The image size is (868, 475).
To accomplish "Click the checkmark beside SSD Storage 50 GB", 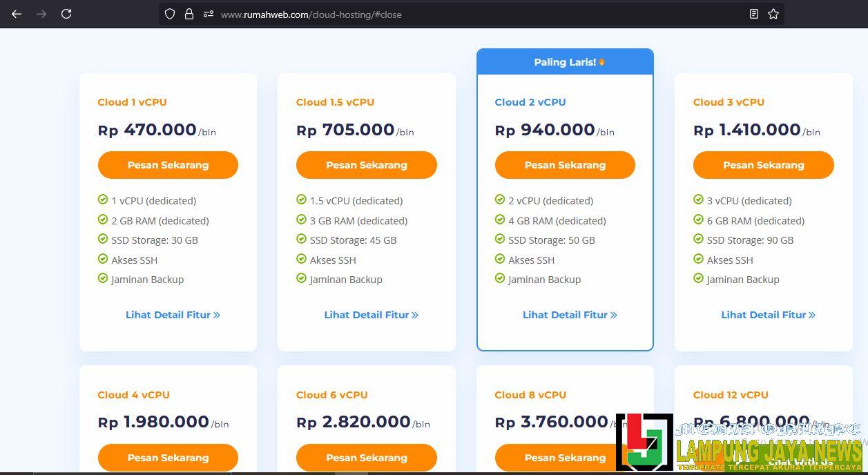I will pyautogui.click(x=499, y=240).
